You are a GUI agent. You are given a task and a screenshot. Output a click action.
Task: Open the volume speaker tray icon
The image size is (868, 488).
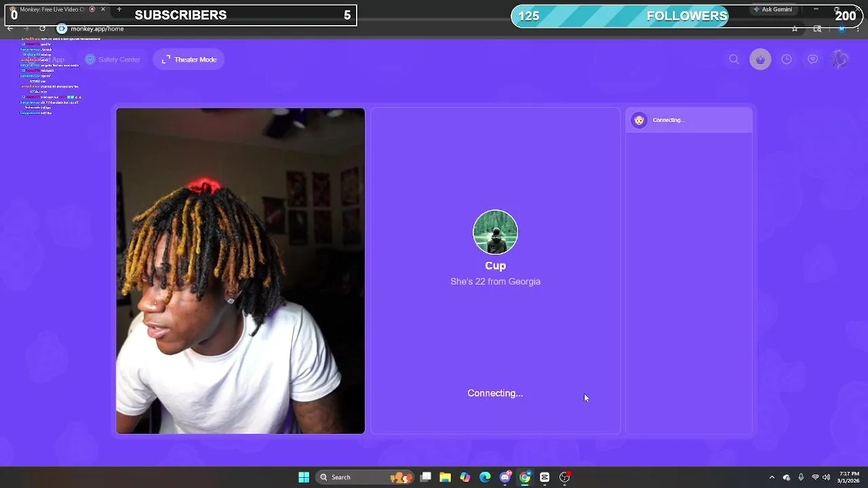coord(826,477)
